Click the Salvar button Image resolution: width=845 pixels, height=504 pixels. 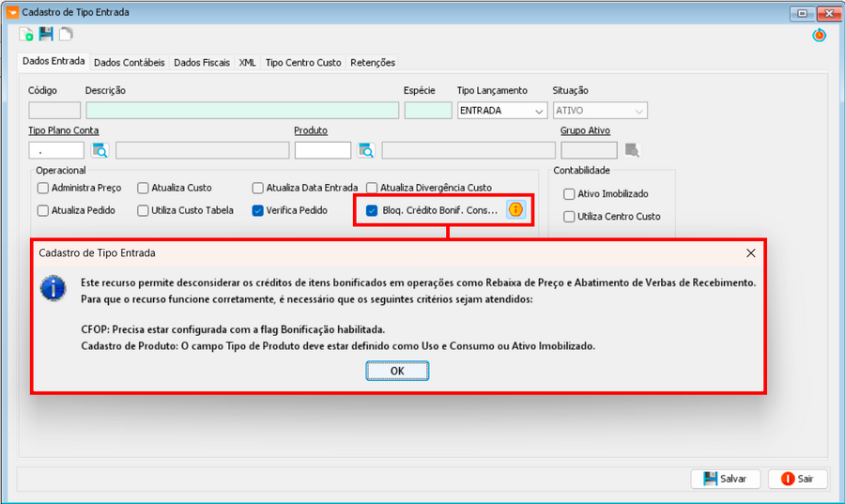click(x=725, y=479)
